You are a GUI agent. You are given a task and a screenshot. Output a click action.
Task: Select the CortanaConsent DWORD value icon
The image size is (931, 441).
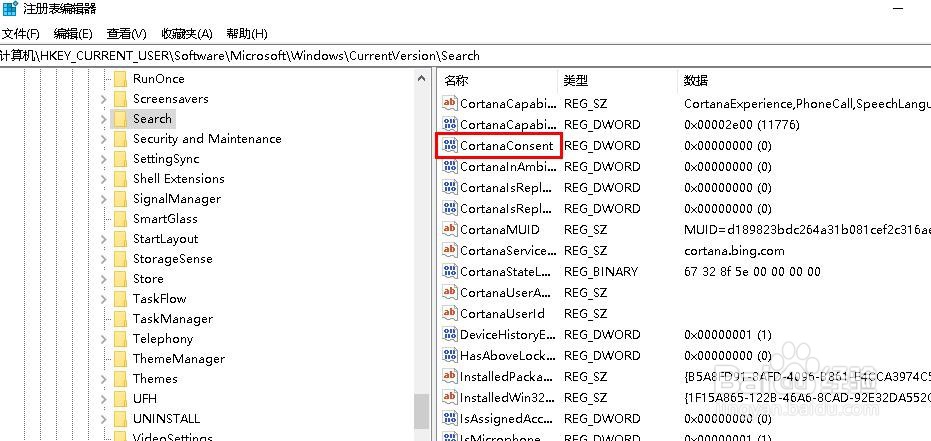pyautogui.click(x=450, y=145)
